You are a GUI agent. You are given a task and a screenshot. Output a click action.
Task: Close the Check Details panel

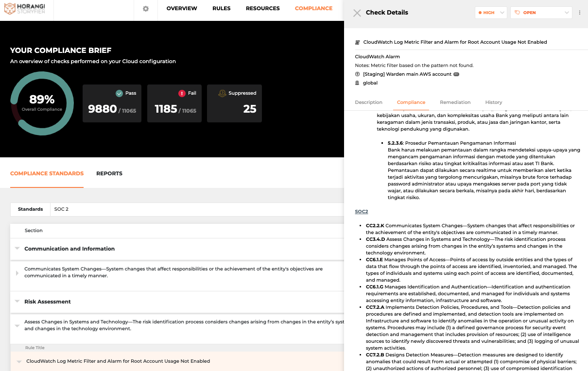pyautogui.click(x=357, y=13)
